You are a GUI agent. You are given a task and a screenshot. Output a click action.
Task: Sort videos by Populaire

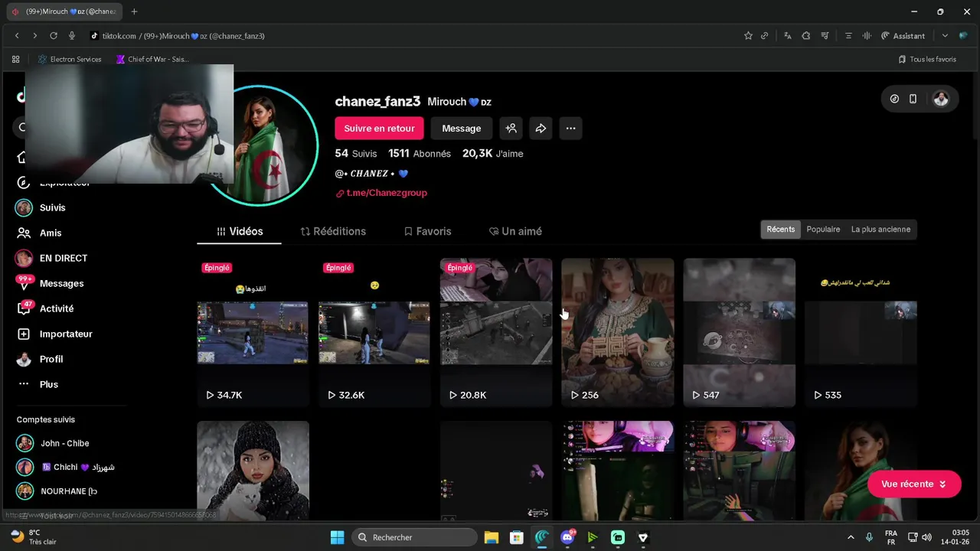(823, 230)
